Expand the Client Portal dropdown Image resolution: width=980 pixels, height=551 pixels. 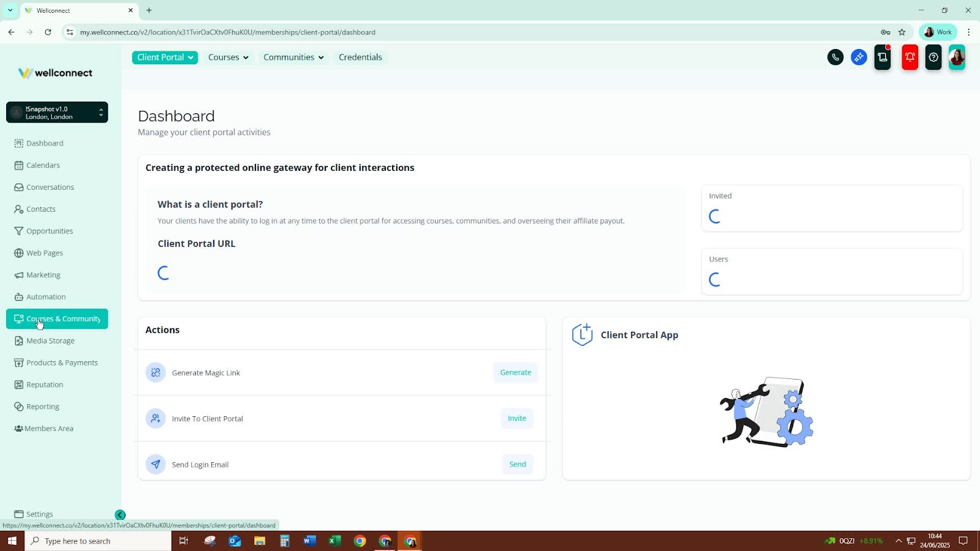click(165, 58)
